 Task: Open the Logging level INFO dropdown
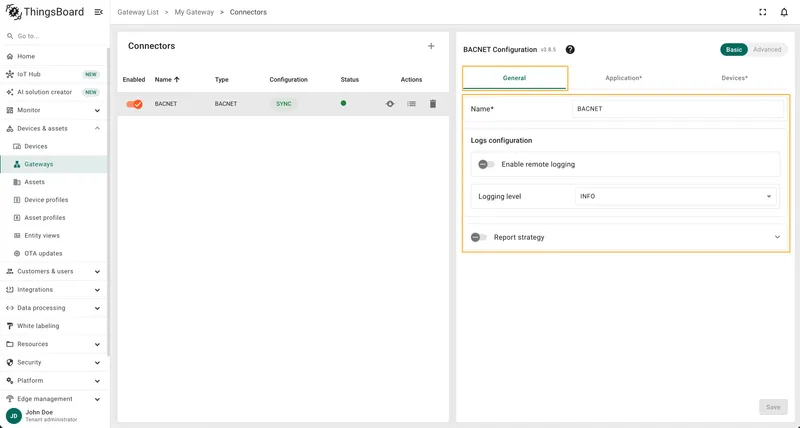coord(676,196)
